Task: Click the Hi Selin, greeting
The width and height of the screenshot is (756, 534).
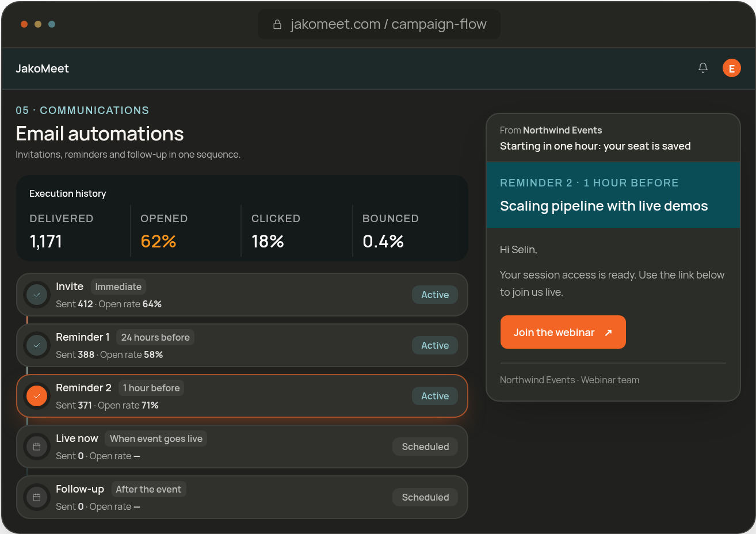Action: click(x=518, y=250)
